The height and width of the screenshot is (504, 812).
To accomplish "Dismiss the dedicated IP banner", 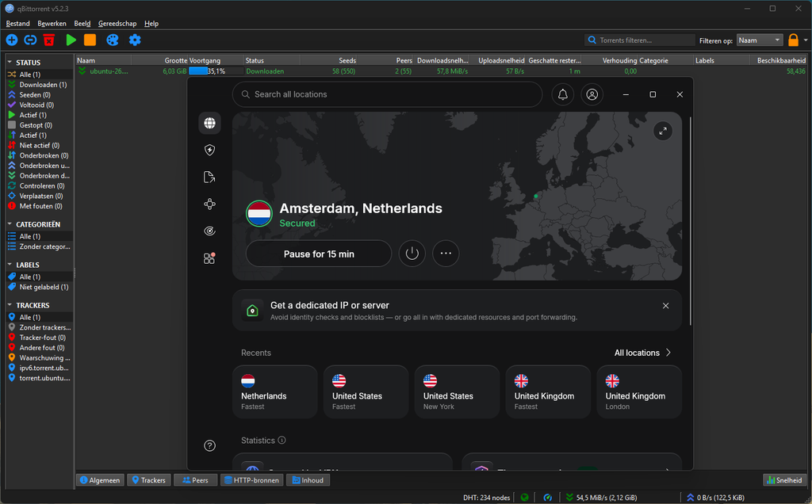I will tap(666, 306).
